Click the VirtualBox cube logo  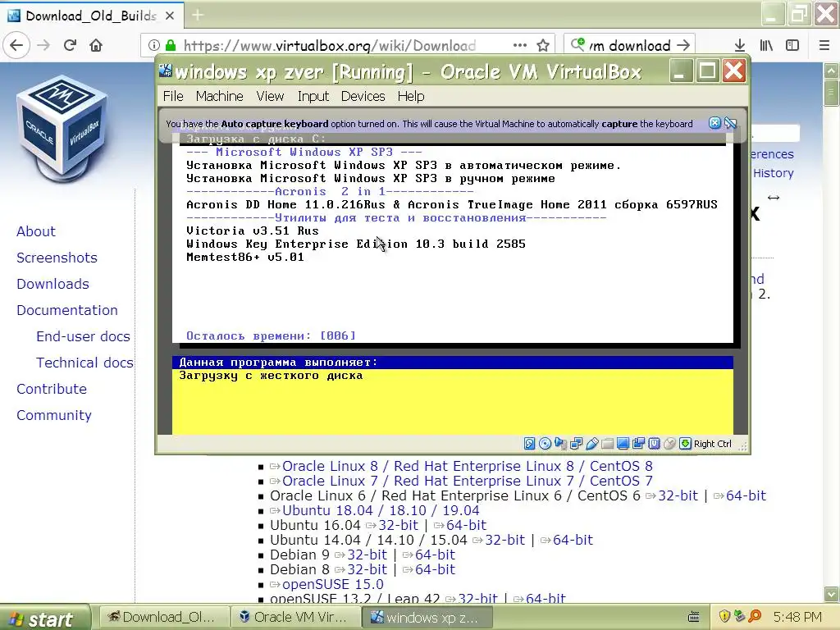point(62,130)
